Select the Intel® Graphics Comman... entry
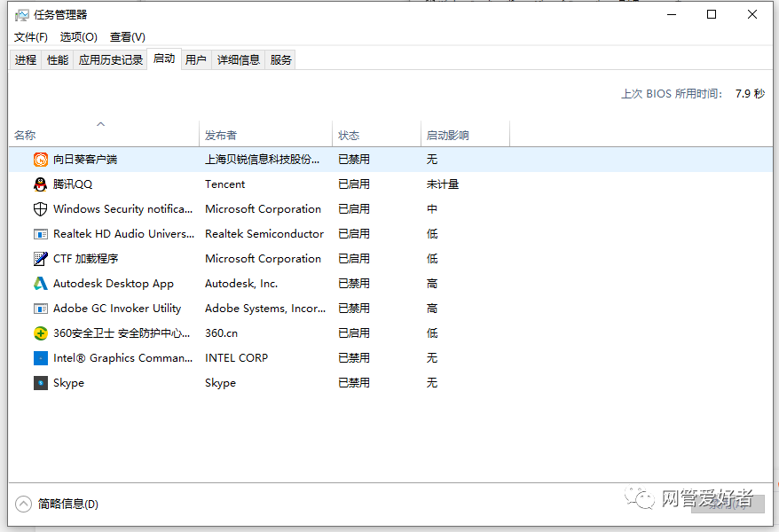Image resolution: width=779 pixels, height=532 pixels. pos(122,358)
